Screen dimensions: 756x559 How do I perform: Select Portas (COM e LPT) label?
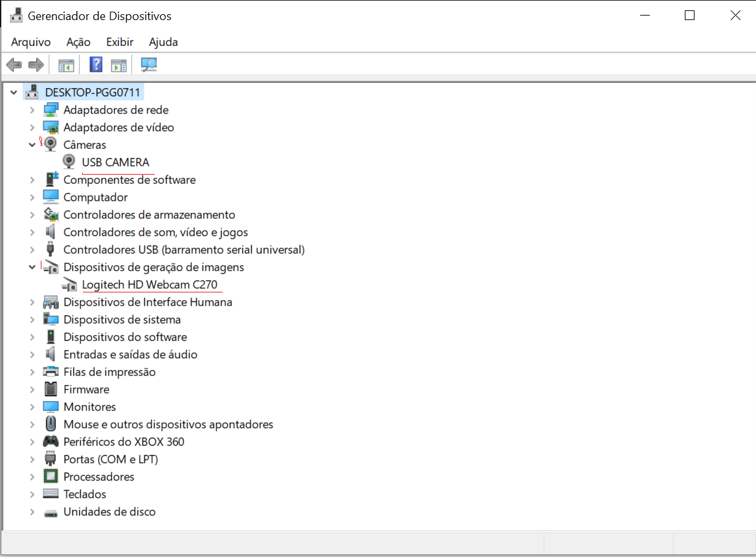click(x=111, y=459)
